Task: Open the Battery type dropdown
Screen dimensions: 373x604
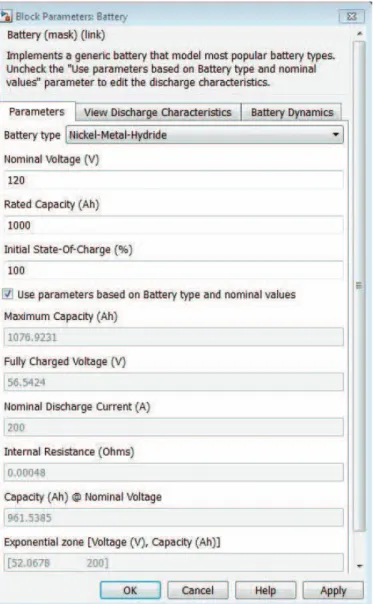Action: [205, 135]
